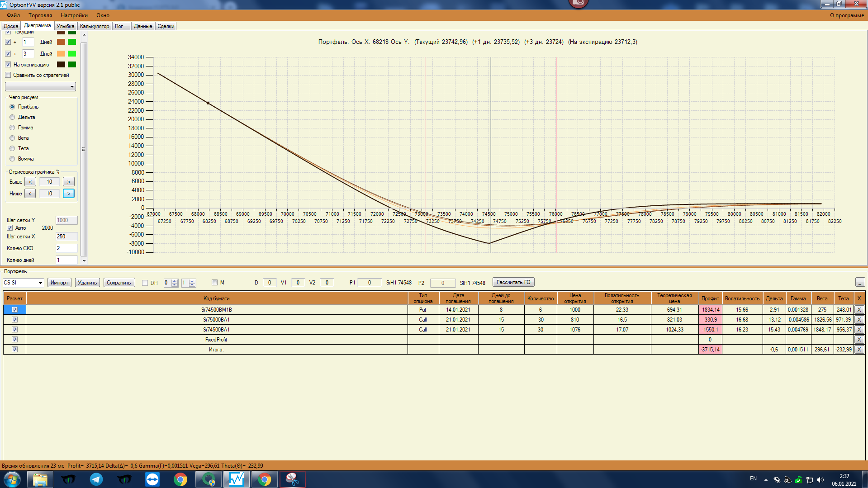The height and width of the screenshot is (488, 868).
Task: Open Telegram from the taskbar
Action: tap(96, 479)
